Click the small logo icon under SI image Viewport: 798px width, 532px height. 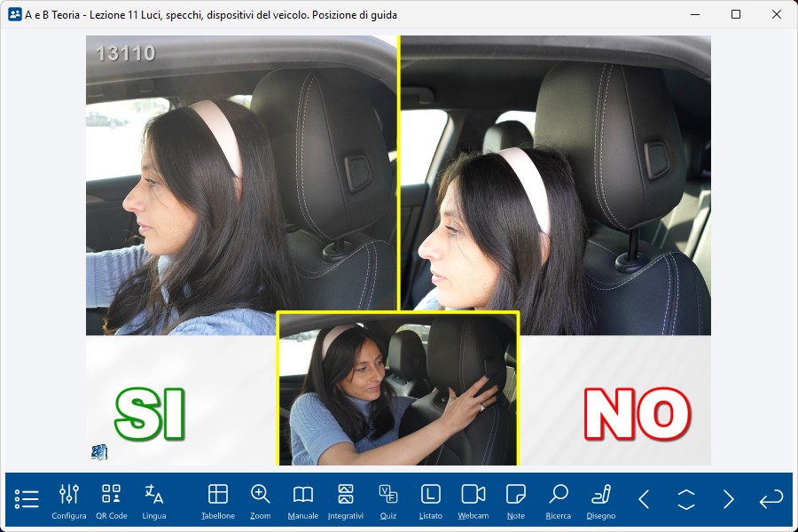pyautogui.click(x=98, y=452)
